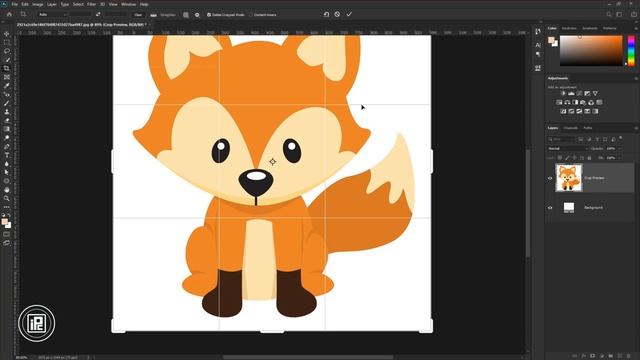This screenshot has height=360, width=640.
Task: Switch to the Paths tab
Action: 588,128
